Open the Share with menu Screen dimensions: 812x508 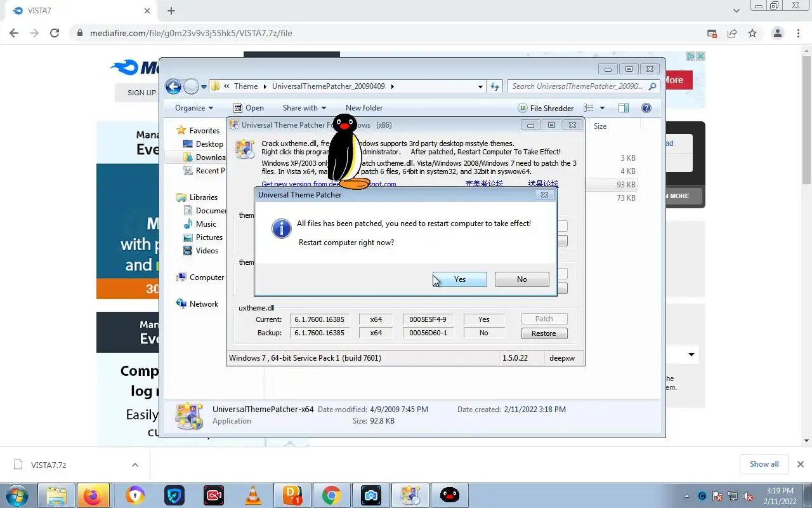pyautogui.click(x=304, y=108)
